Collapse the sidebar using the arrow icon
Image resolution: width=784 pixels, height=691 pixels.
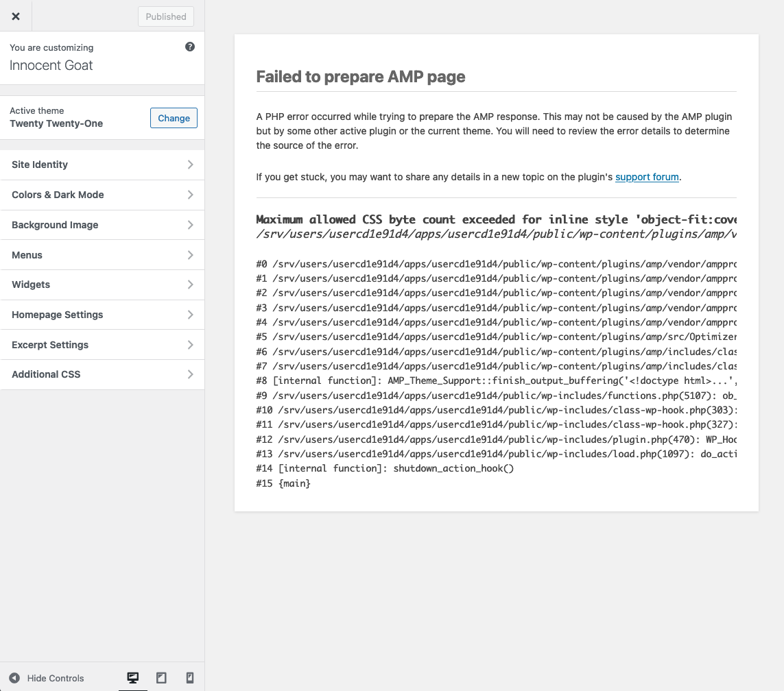point(15,678)
